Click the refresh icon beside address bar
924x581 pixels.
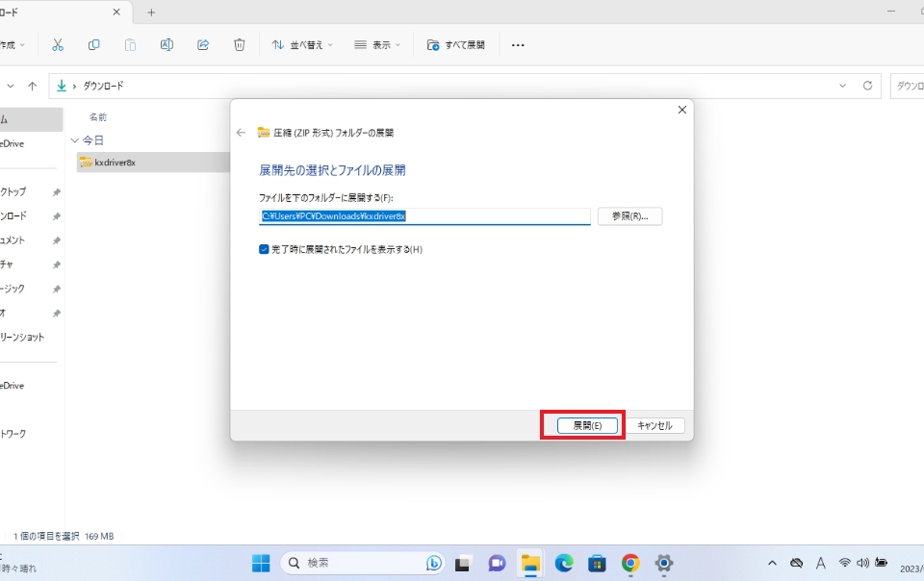pos(867,86)
